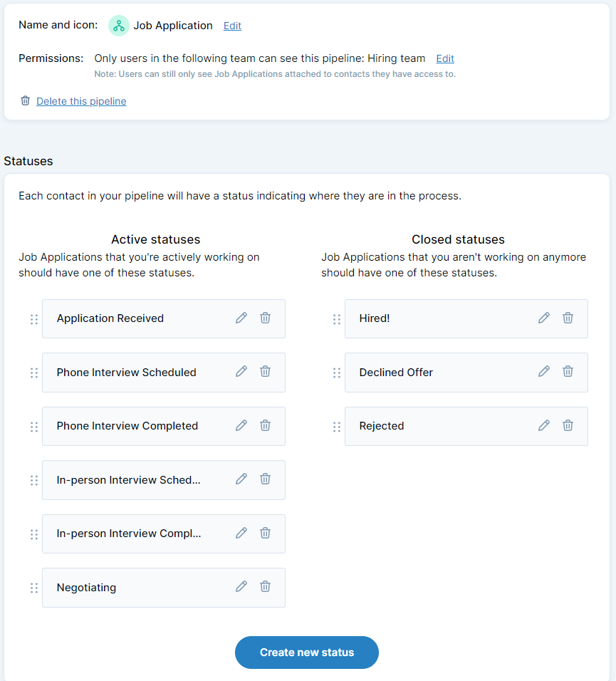Viewport: 616px width, 681px height.
Task: Edit the Hiring team permissions
Action: (x=445, y=58)
